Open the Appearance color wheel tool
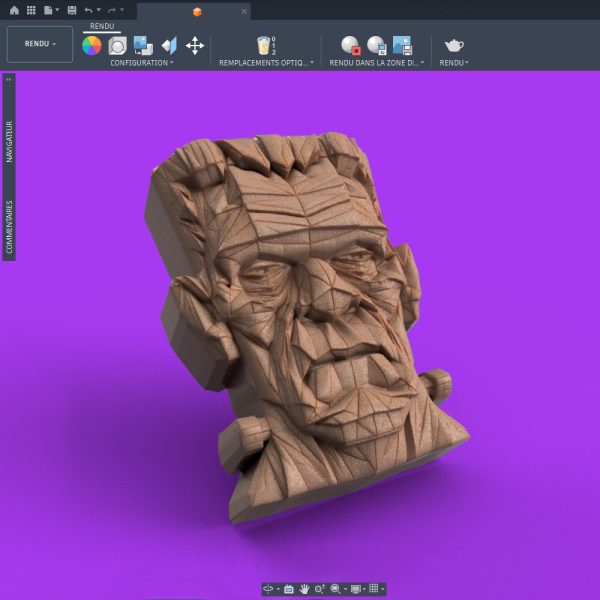The width and height of the screenshot is (600, 600). coord(92,46)
